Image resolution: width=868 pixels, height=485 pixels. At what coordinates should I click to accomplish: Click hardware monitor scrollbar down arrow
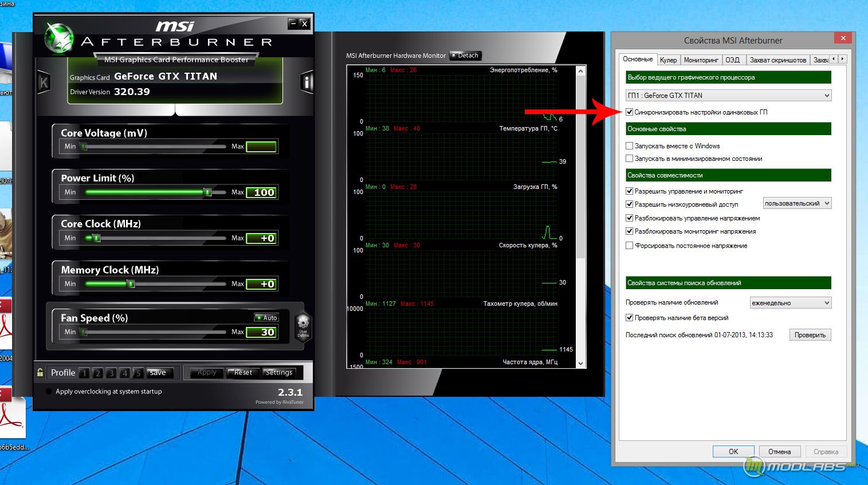(x=580, y=363)
